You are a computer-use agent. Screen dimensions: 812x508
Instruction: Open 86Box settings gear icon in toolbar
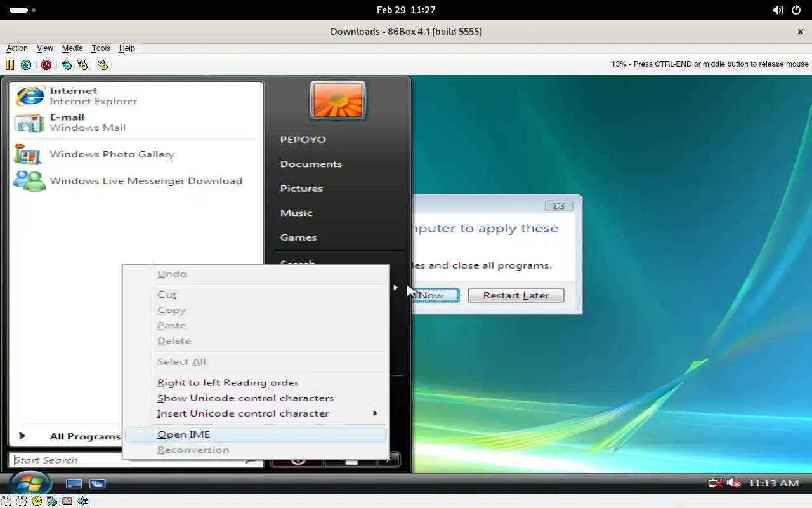click(x=103, y=64)
